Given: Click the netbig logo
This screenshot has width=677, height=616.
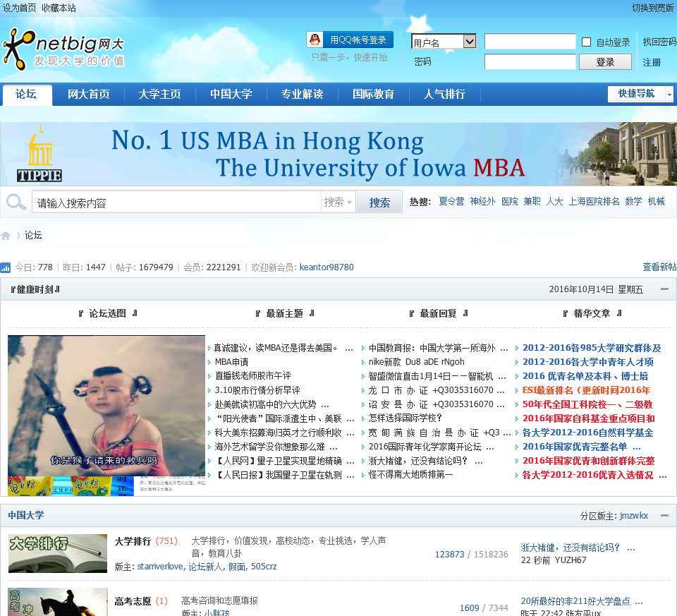Looking at the screenshot, I should [64, 49].
